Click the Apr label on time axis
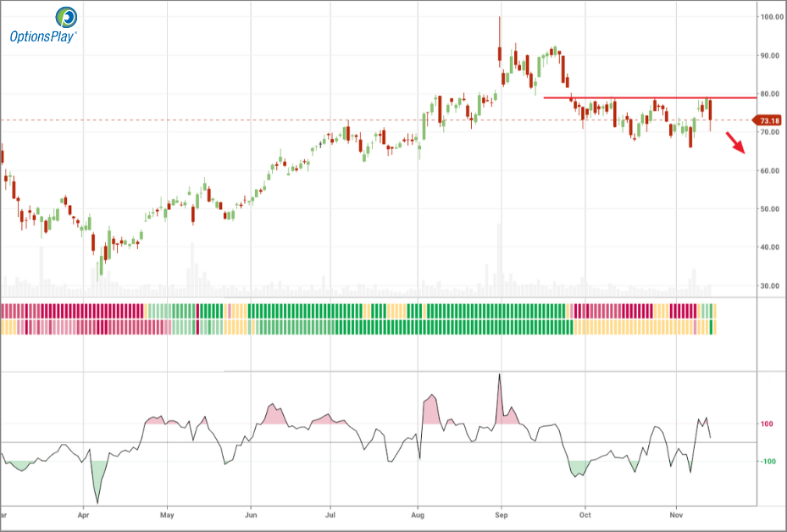The image size is (787, 532). (83, 514)
